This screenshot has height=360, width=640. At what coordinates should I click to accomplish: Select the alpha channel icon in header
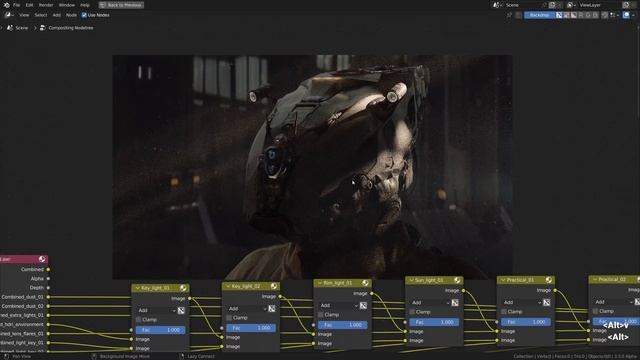click(x=573, y=15)
